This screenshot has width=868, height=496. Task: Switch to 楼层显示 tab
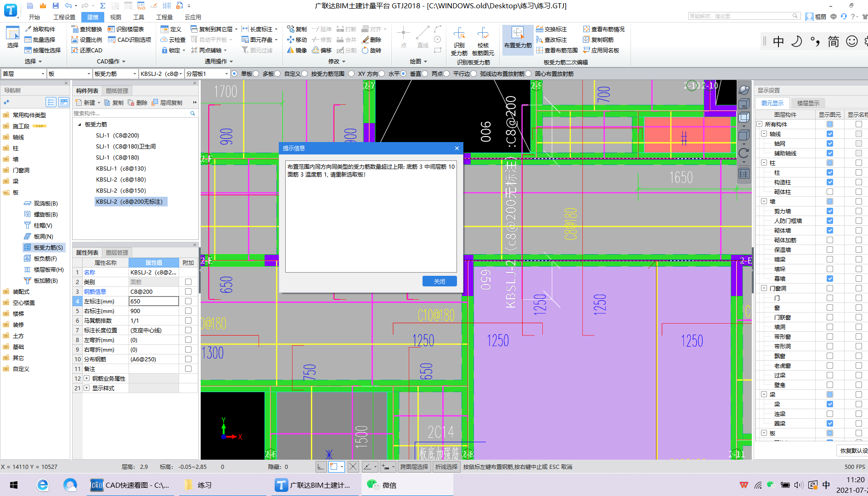click(808, 103)
